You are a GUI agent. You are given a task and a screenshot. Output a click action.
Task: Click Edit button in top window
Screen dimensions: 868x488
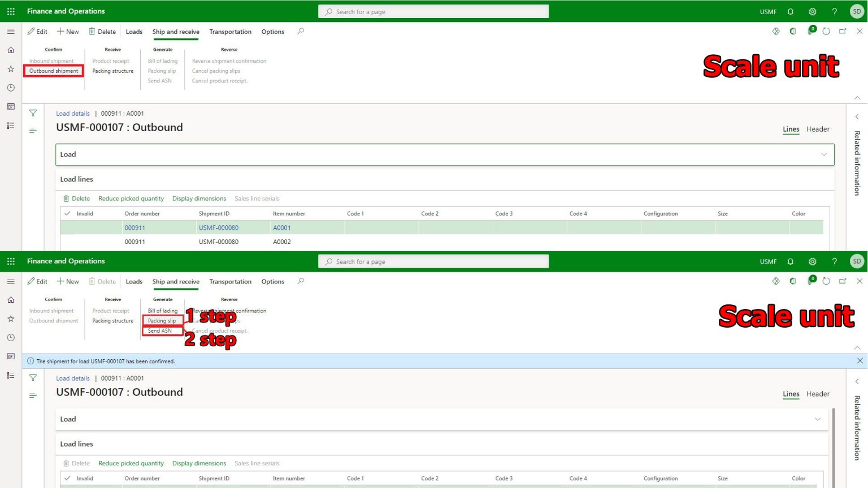point(37,32)
